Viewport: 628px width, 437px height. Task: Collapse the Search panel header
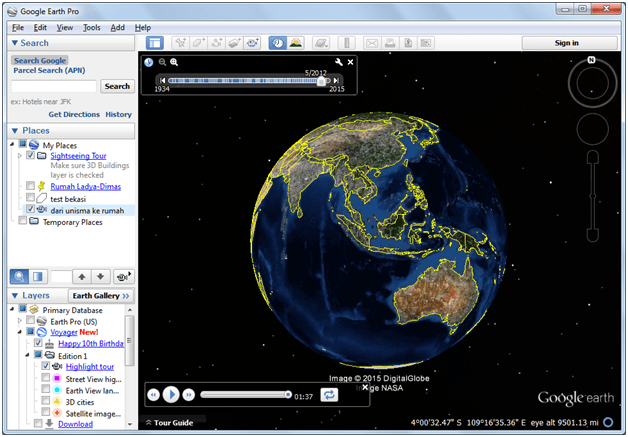(14, 43)
